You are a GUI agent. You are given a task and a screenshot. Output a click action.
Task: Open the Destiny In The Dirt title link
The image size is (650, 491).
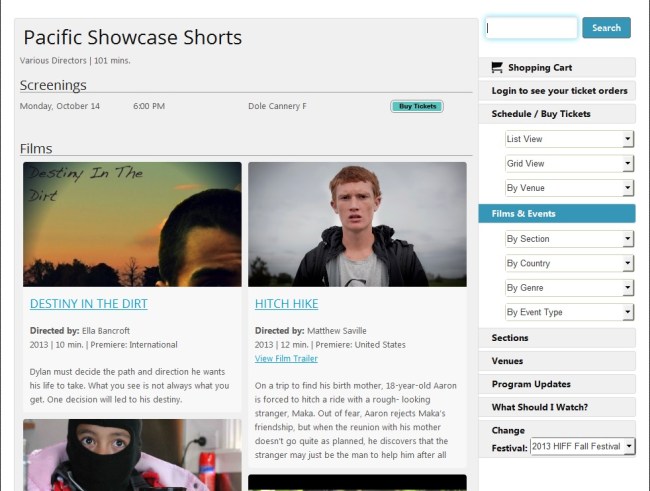(x=89, y=304)
